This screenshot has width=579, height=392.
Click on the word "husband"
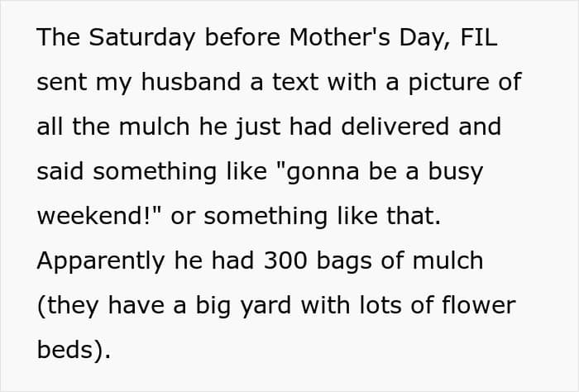[x=191, y=82]
